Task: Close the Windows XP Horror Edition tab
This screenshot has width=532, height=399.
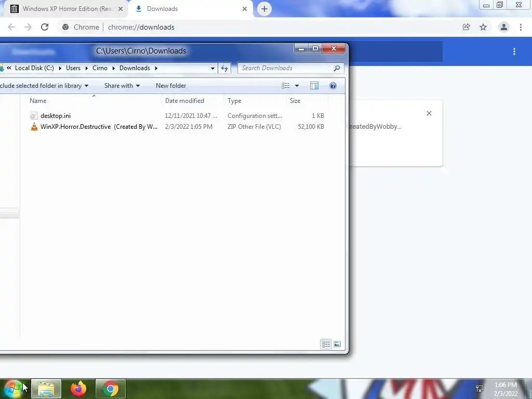Action: [121, 9]
